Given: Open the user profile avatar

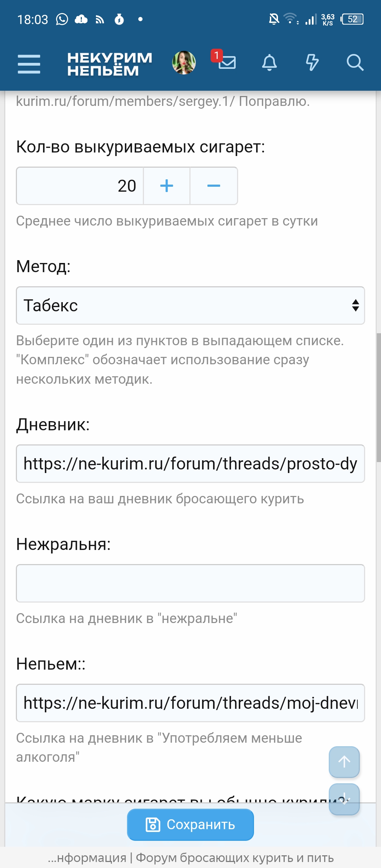Looking at the screenshot, I should click(x=184, y=63).
